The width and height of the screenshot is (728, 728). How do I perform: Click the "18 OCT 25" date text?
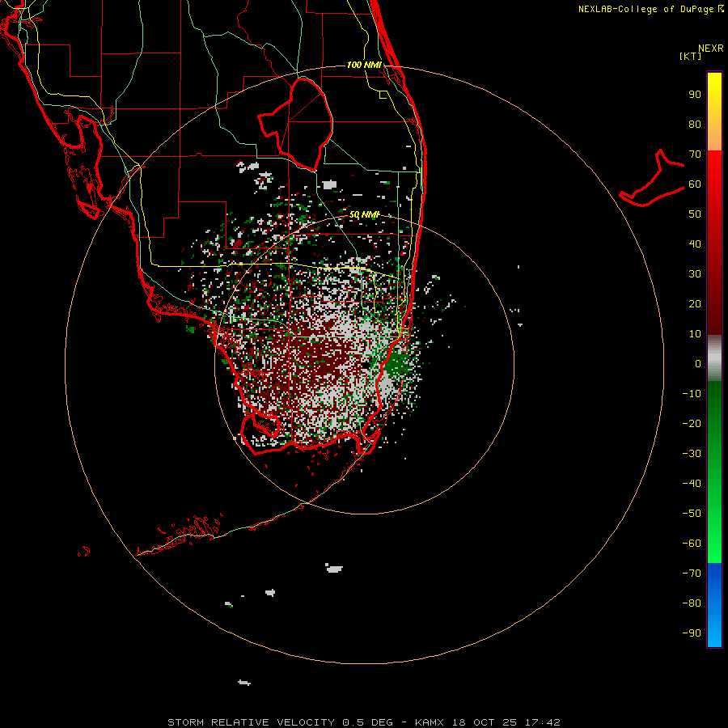tap(485, 722)
